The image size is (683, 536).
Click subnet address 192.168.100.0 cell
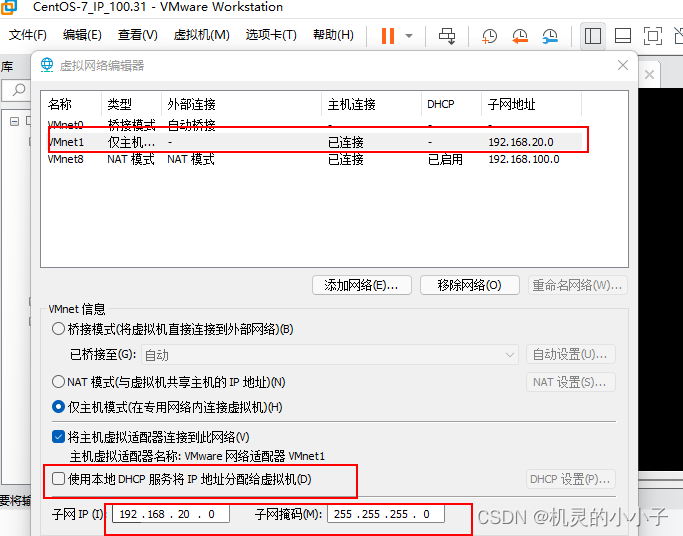pyautogui.click(x=524, y=159)
